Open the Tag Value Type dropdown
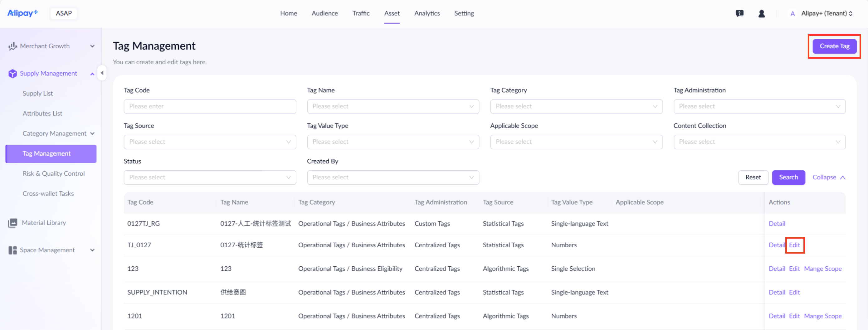The width and height of the screenshot is (868, 330). point(393,142)
